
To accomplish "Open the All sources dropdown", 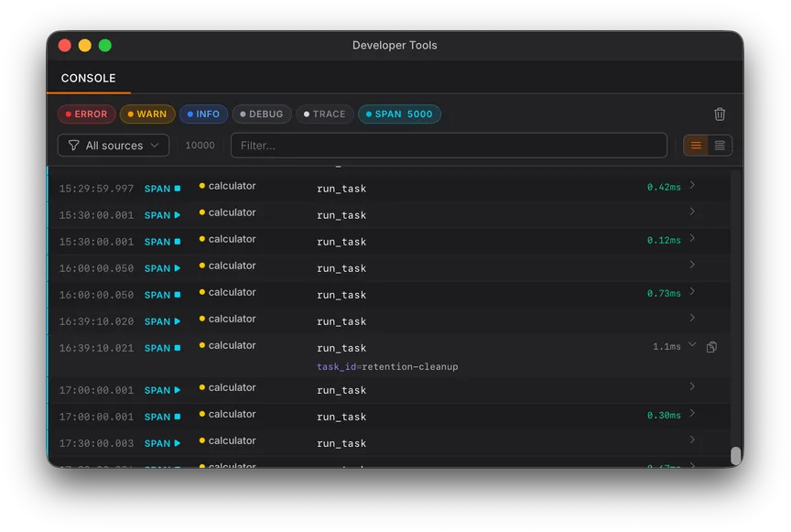I will (114, 146).
